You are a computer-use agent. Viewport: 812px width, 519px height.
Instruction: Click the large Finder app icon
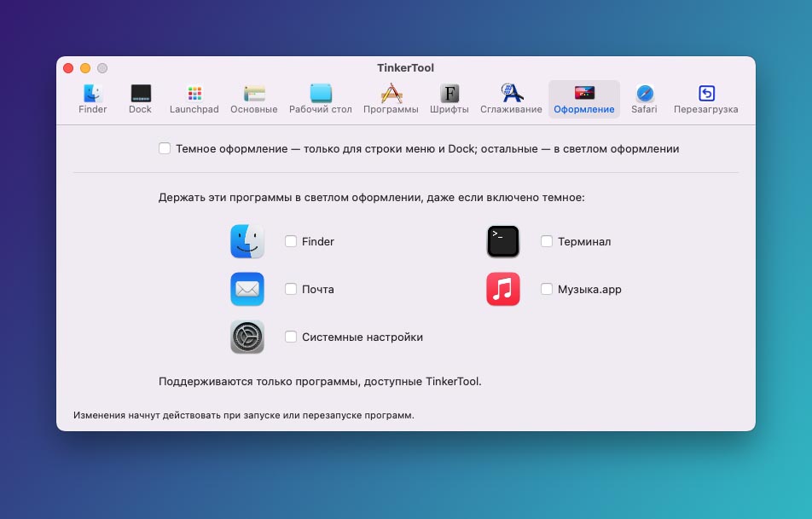click(x=247, y=241)
